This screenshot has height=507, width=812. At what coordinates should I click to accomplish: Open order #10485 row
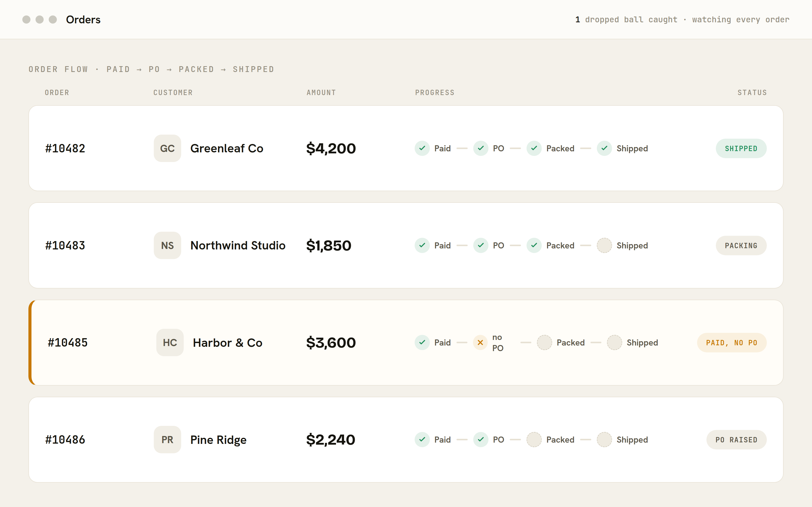click(x=406, y=342)
